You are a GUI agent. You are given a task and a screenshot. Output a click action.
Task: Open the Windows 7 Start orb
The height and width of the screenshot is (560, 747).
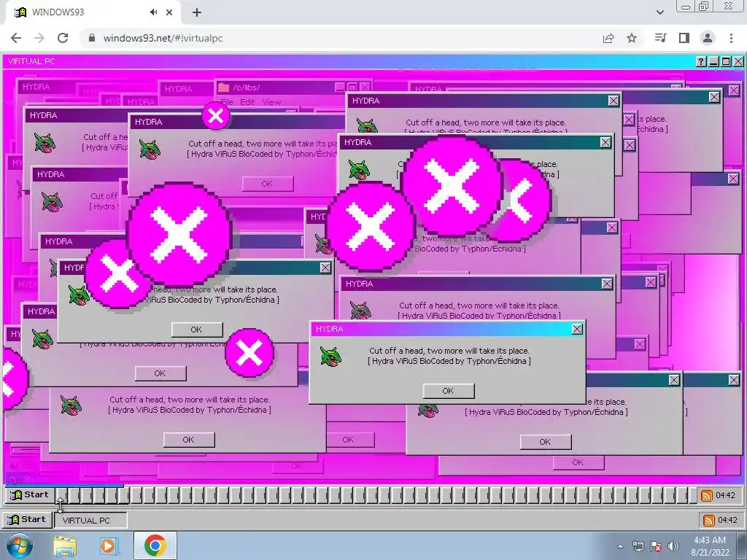[19, 545]
